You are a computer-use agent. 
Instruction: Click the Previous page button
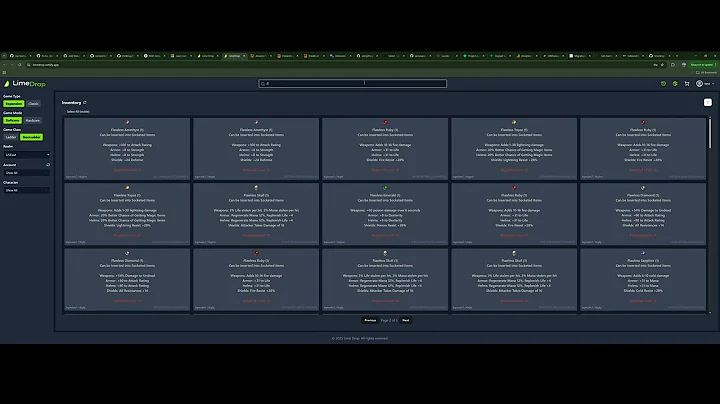[370, 320]
